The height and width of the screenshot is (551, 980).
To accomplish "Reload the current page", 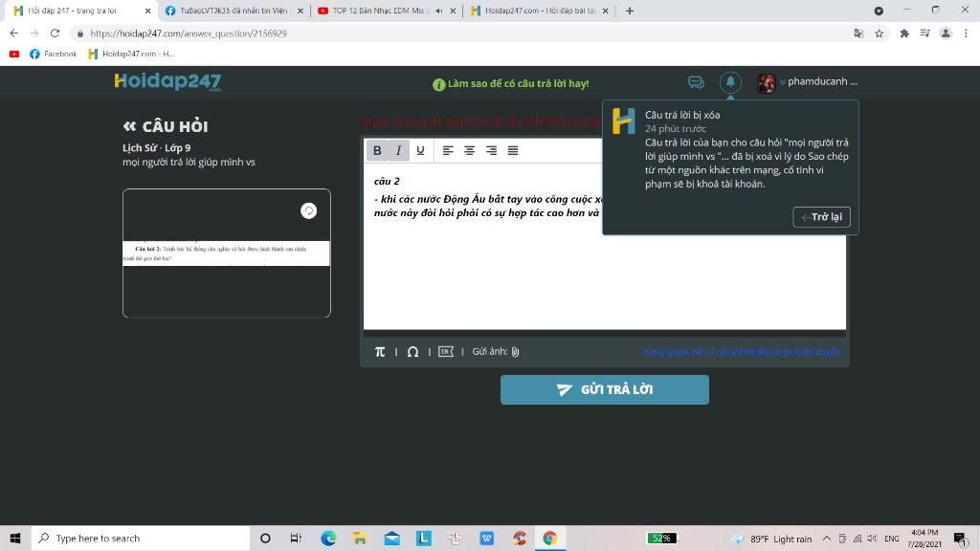I will coord(55,33).
